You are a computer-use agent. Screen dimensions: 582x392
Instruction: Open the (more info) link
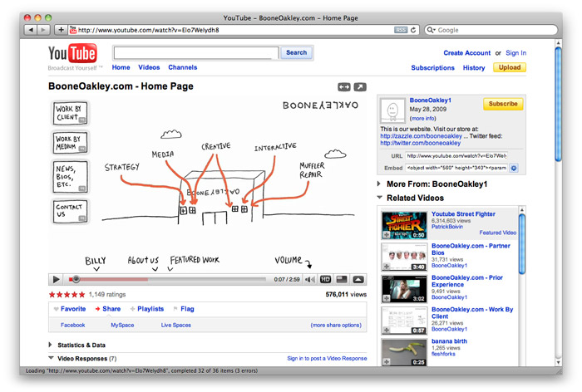coord(422,118)
